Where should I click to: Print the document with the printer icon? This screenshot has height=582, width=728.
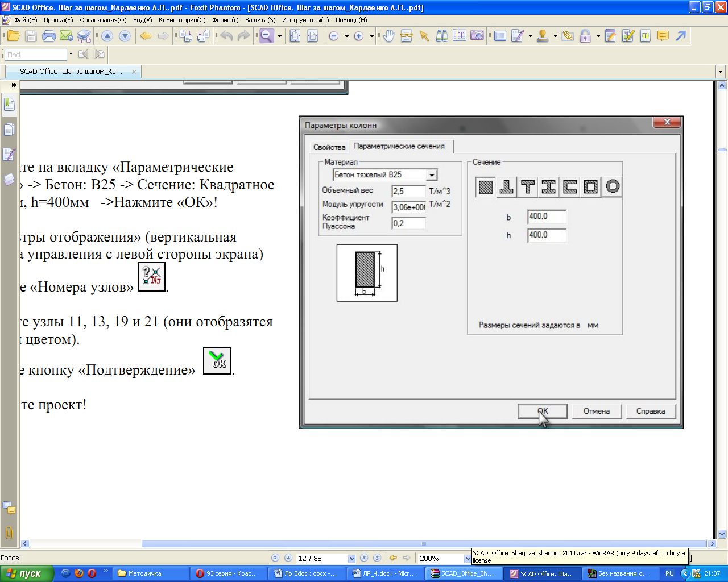[49, 36]
